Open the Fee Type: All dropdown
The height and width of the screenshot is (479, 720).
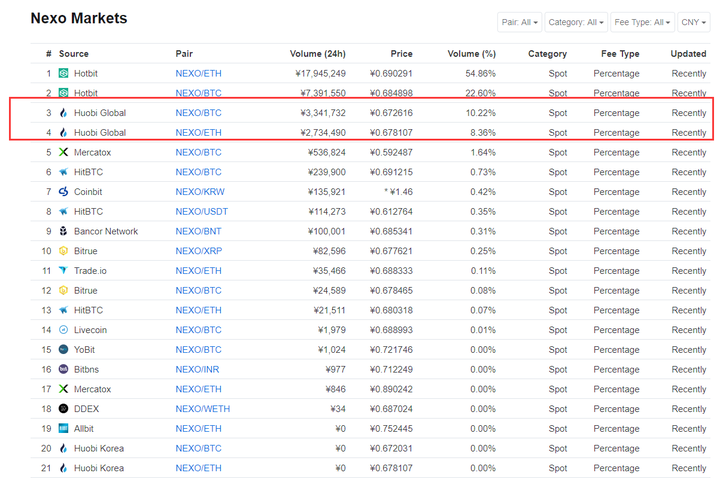(x=642, y=22)
